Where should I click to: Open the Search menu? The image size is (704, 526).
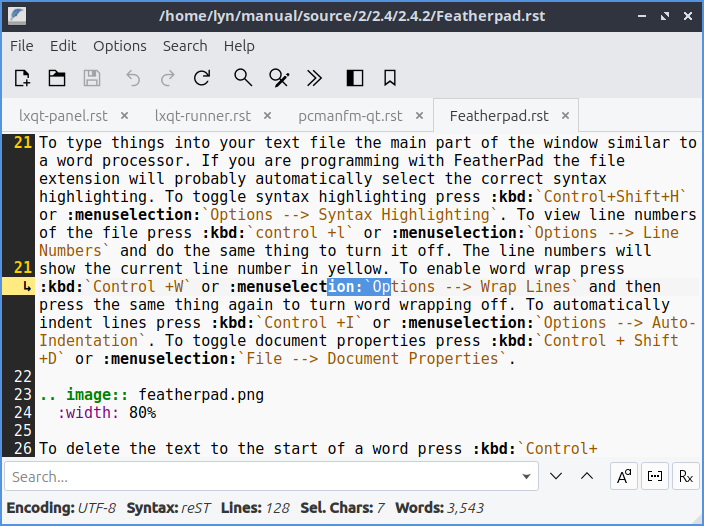[185, 46]
